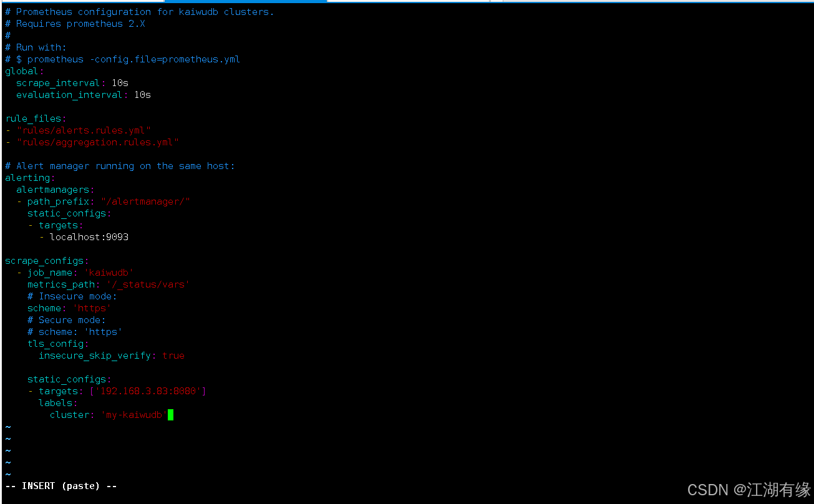Click '- targets:' above localhost:9093
814x504 pixels.
pyautogui.click(x=56, y=225)
